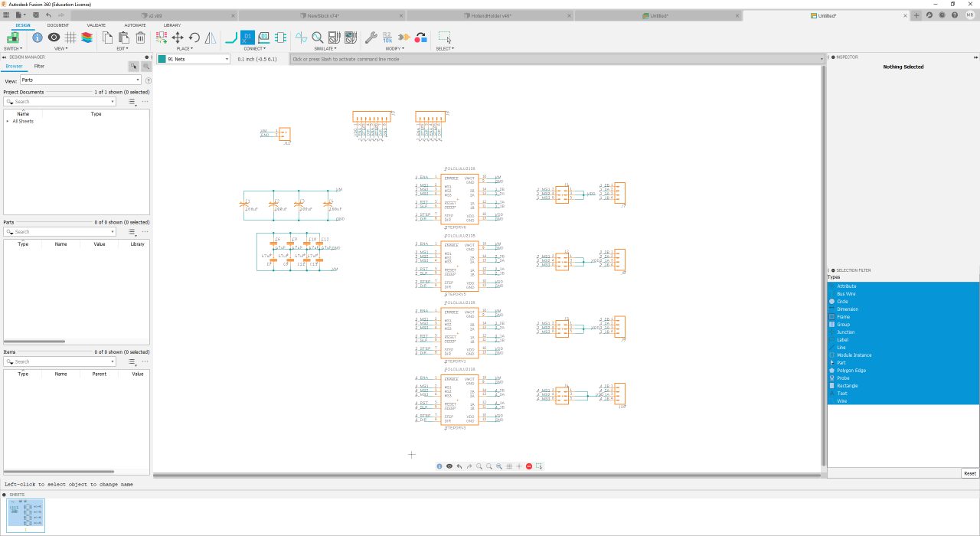
Task: Select the Delete trash can tool
Action: 140,37
